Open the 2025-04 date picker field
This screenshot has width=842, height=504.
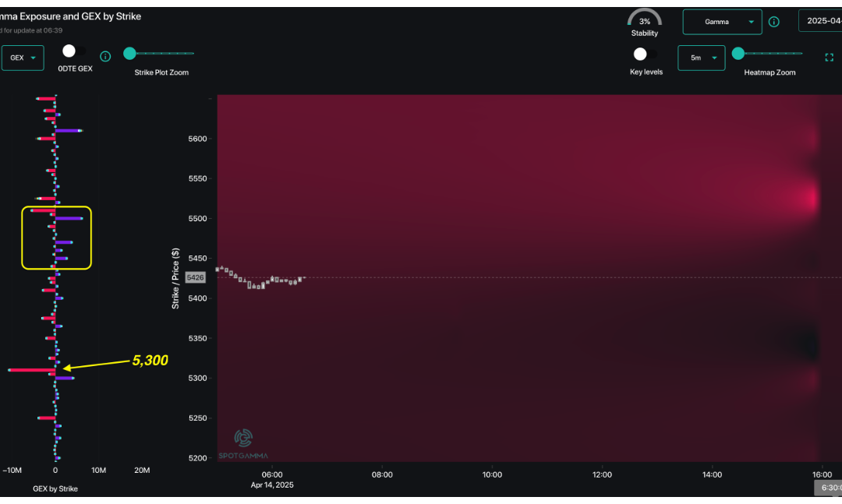click(821, 22)
